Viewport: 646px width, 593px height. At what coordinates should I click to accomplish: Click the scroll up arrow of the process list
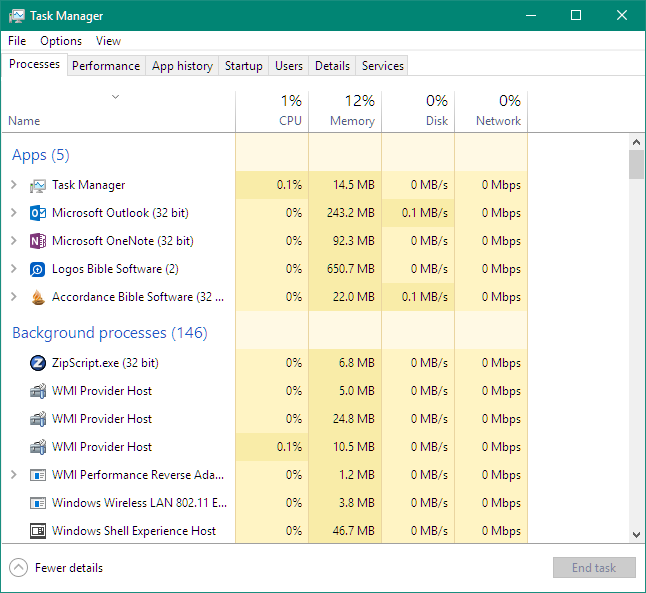tap(636, 142)
